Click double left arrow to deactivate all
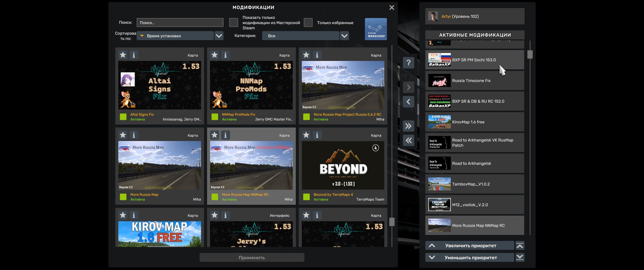644x270 pixels. [x=408, y=140]
